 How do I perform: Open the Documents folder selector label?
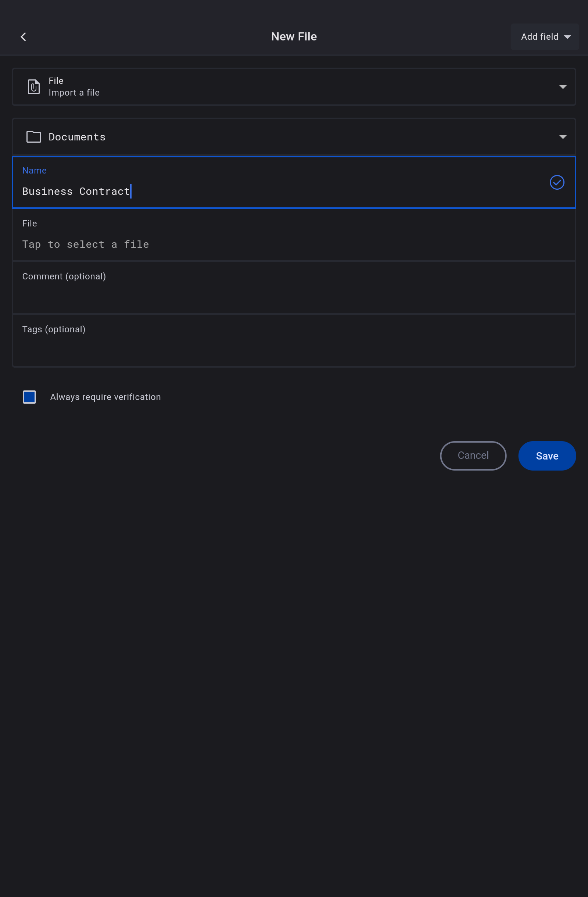pos(77,137)
